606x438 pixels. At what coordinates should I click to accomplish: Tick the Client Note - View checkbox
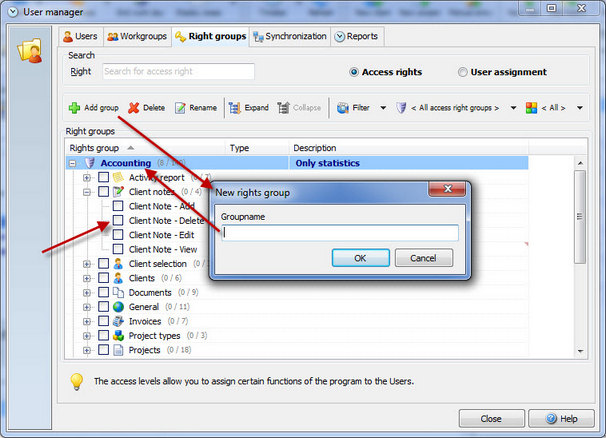click(x=118, y=249)
